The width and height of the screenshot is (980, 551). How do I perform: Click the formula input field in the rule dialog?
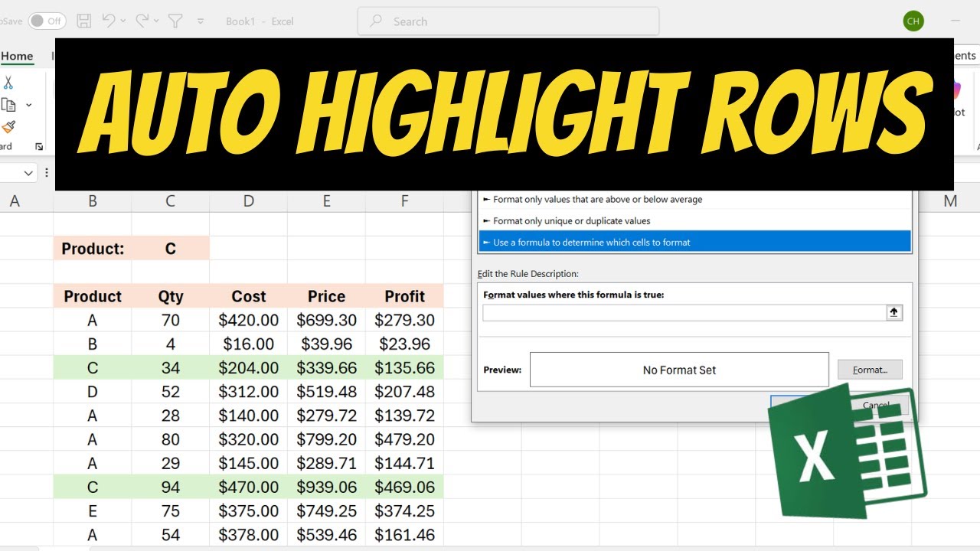[684, 312]
